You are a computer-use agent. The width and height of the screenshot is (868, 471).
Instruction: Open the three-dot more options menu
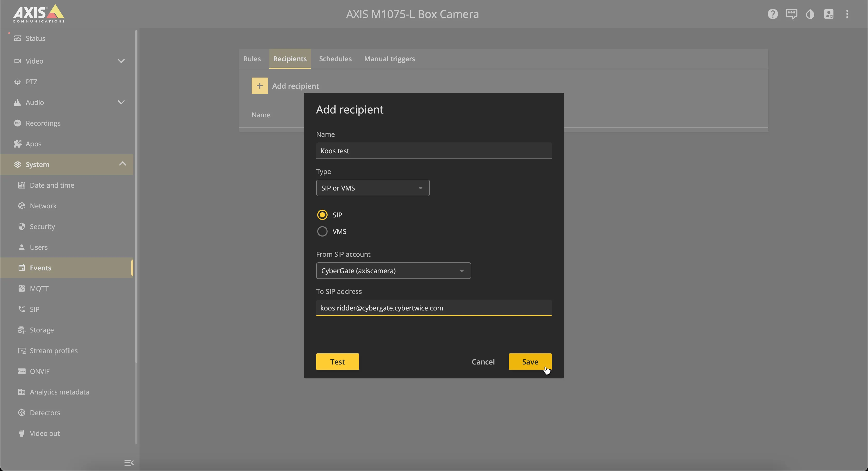tap(847, 14)
